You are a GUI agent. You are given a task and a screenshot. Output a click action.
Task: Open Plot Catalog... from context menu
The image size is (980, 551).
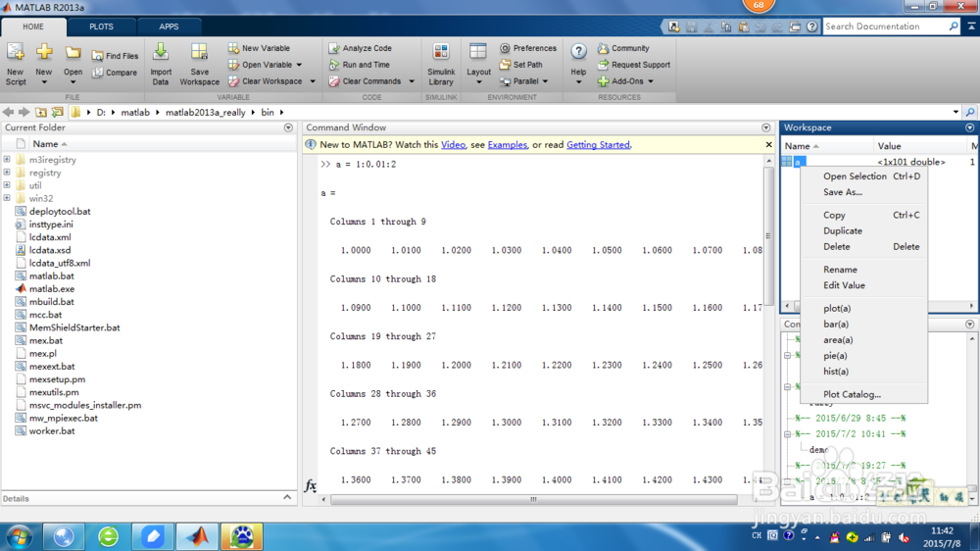click(x=862, y=395)
